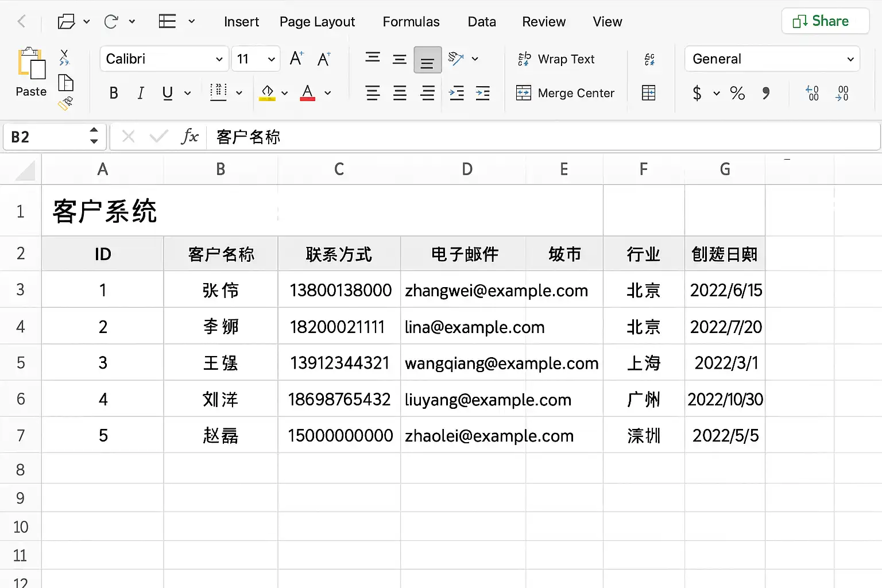Click the Increase Font Size icon
Viewport: 882px width, 588px height.
[296, 59]
